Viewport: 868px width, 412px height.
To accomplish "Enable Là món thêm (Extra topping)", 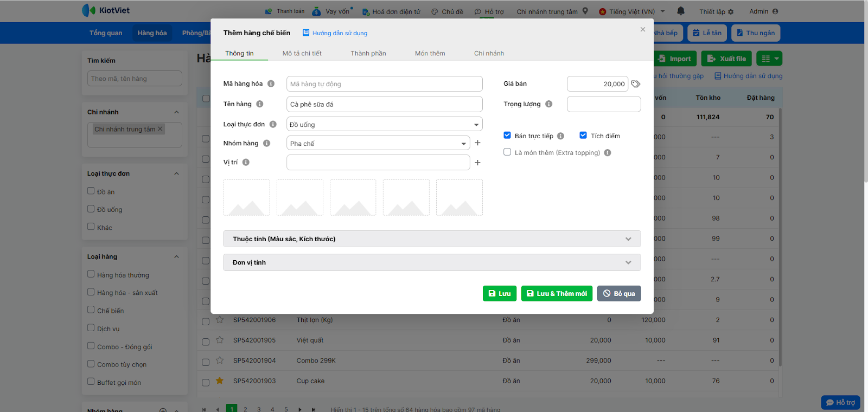I will [507, 152].
